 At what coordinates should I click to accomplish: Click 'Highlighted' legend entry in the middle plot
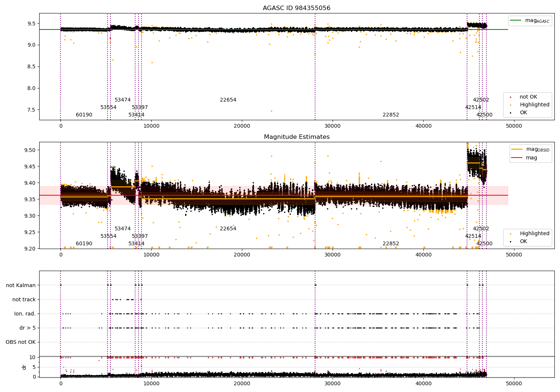(x=530, y=234)
